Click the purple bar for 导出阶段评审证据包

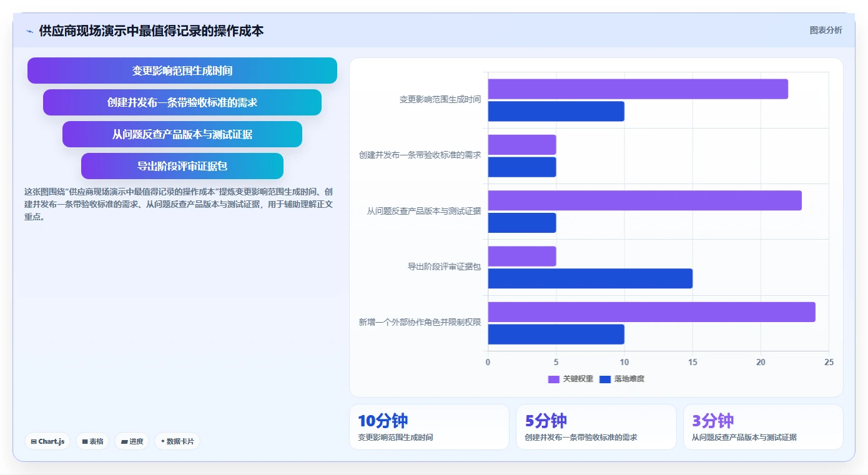[522, 257]
